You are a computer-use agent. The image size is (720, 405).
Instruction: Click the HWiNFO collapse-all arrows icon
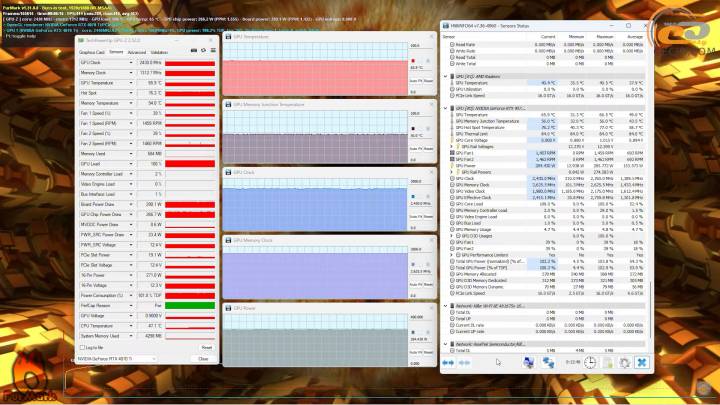tap(464, 363)
